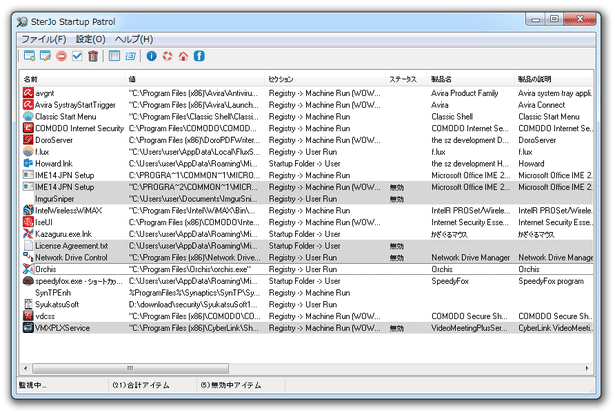Click the 無効 status in VMXPLXService row

coord(397,328)
